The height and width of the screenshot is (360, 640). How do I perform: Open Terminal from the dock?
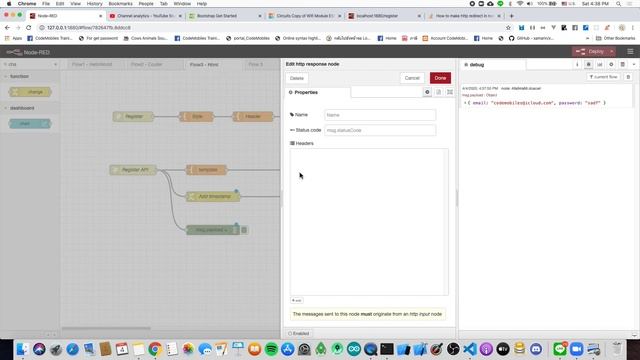click(387, 349)
